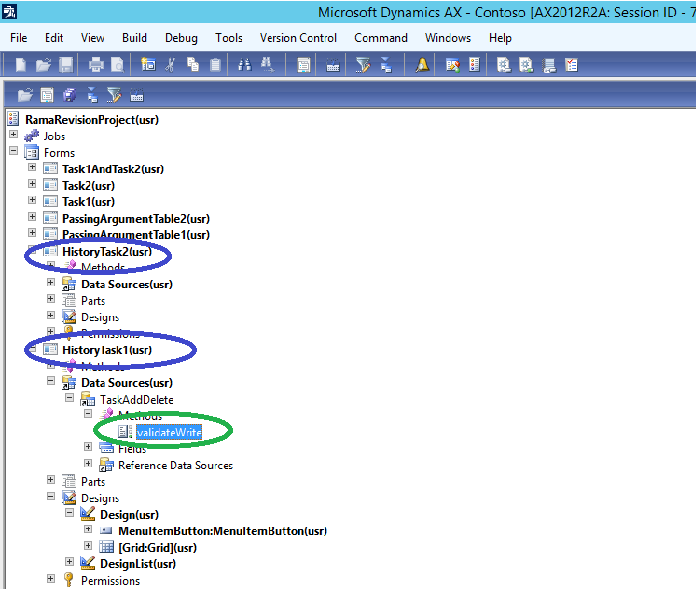Click the pencil-over-window icon in main toolbar
Viewport: 698px width, 600px height.
[452, 65]
